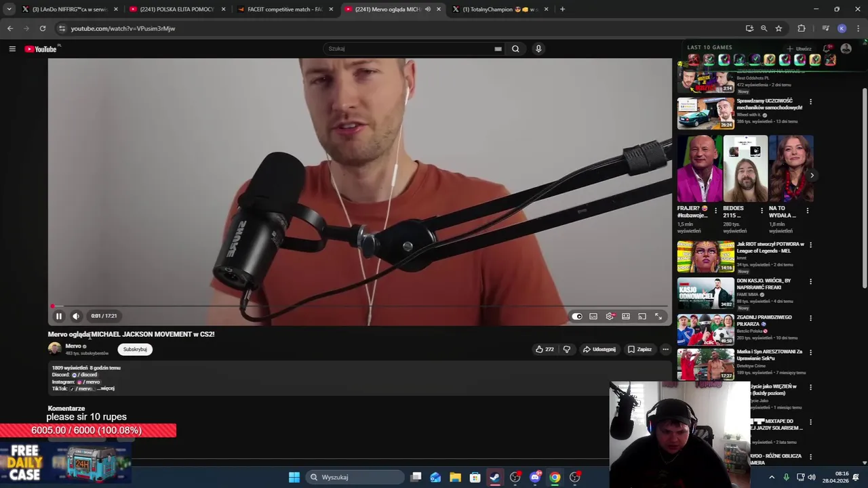
Task: Focus the YouTube Szukaj search box
Action: (x=407, y=49)
